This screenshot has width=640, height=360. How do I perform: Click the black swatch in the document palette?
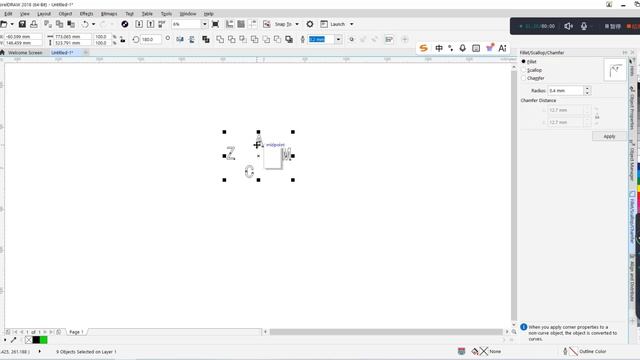click(x=36, y=340)
